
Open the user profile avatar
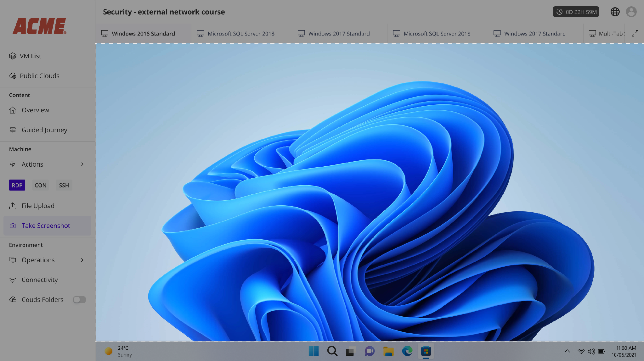click(631, 12)
